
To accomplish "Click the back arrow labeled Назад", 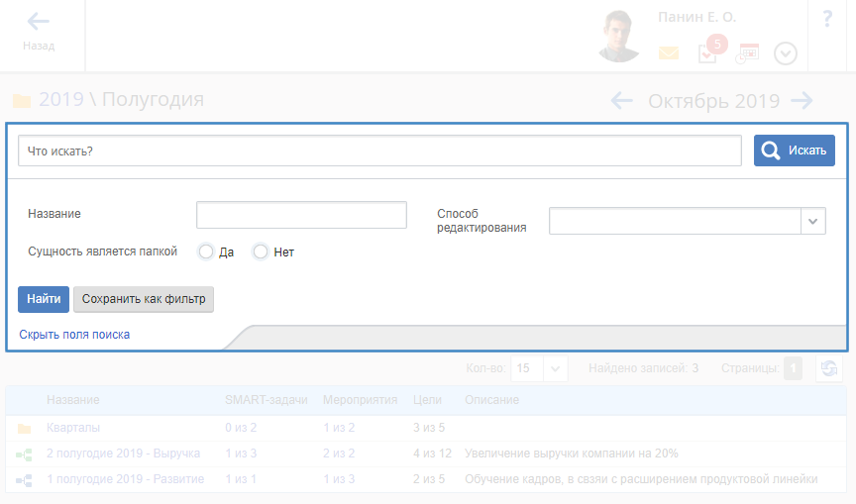I will [39, 31].
